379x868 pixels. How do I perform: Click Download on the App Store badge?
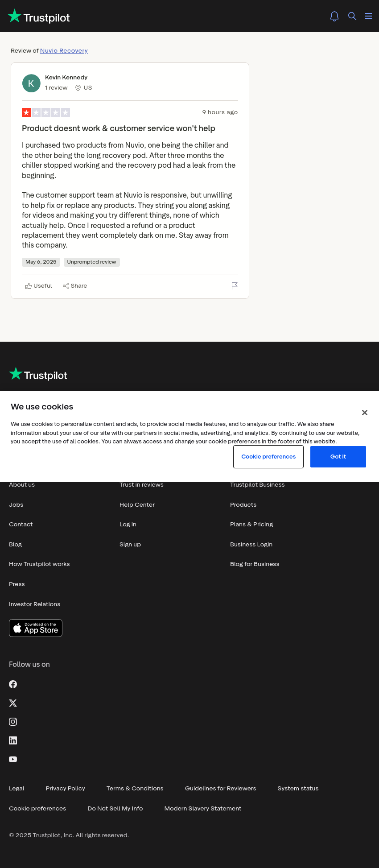pyautogui.click(x=36, y=628)
